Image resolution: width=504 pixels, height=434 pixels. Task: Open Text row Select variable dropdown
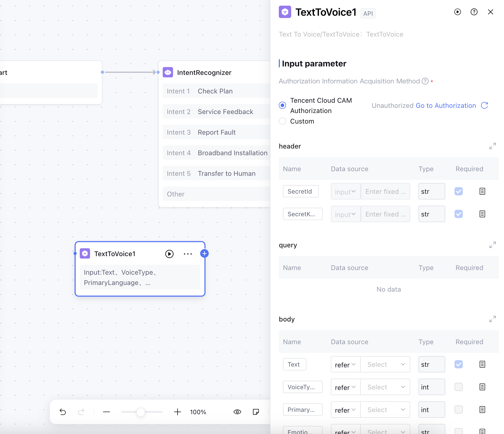(x=385, y=364)
